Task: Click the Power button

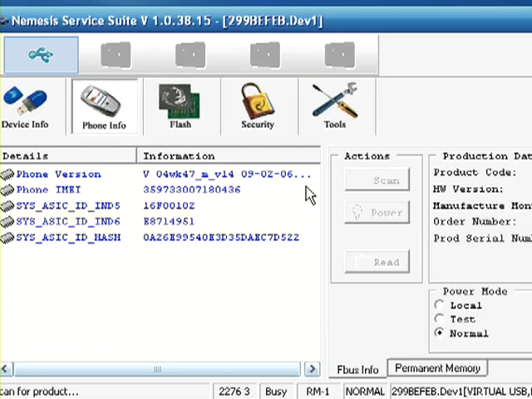Action: click(377, 213)
